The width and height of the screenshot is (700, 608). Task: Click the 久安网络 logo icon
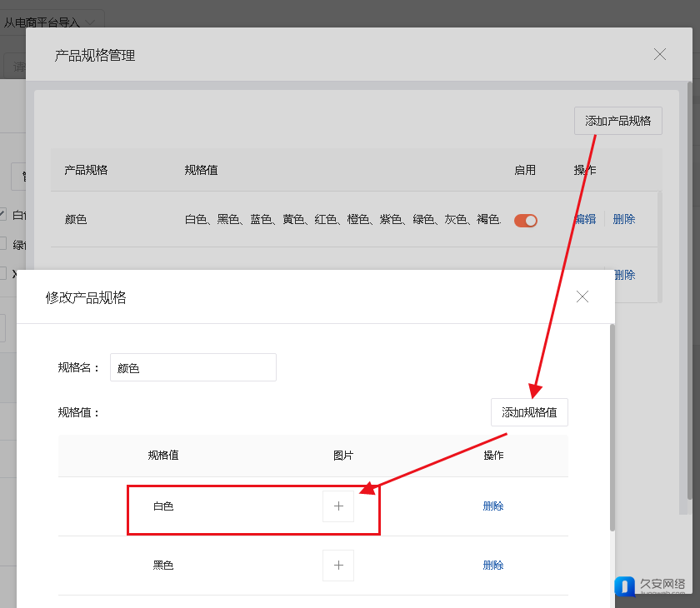(625, 586)
